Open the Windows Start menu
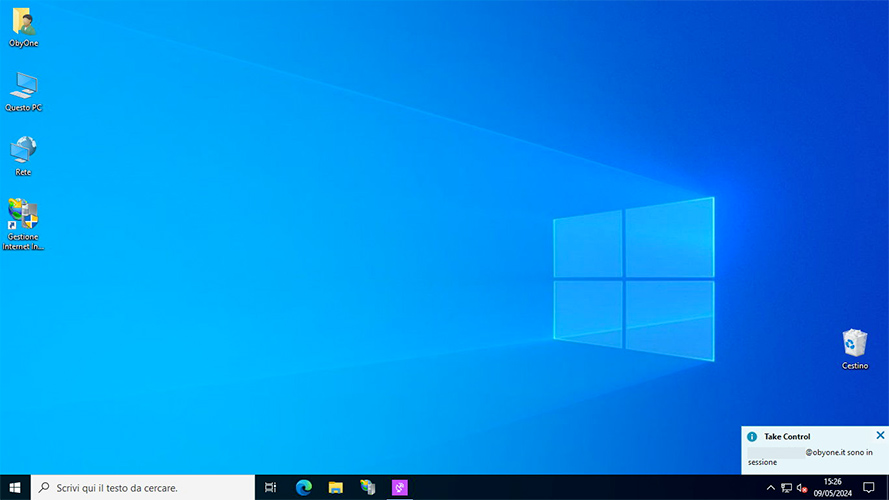 point(15,488)
